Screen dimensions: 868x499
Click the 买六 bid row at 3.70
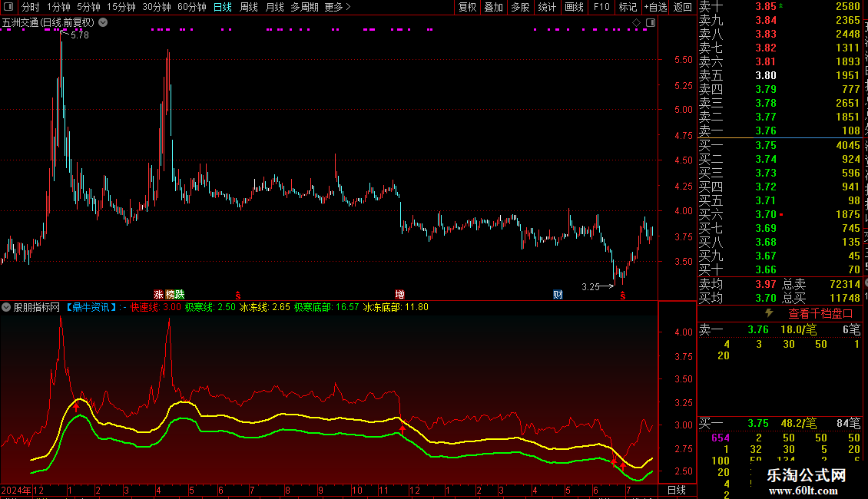(780, 214)
